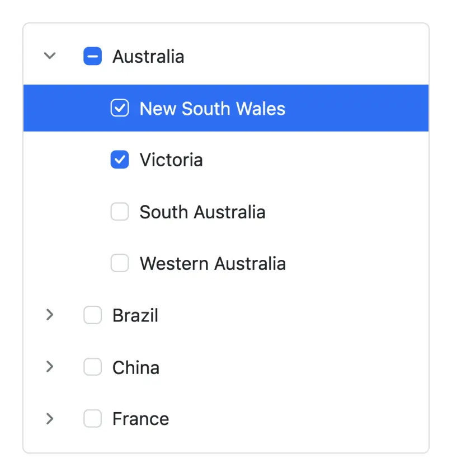Uncheck the Victoria checkbox
This screenshot has width=452, height=476.
pyautogui.click(x=120, y=160)
